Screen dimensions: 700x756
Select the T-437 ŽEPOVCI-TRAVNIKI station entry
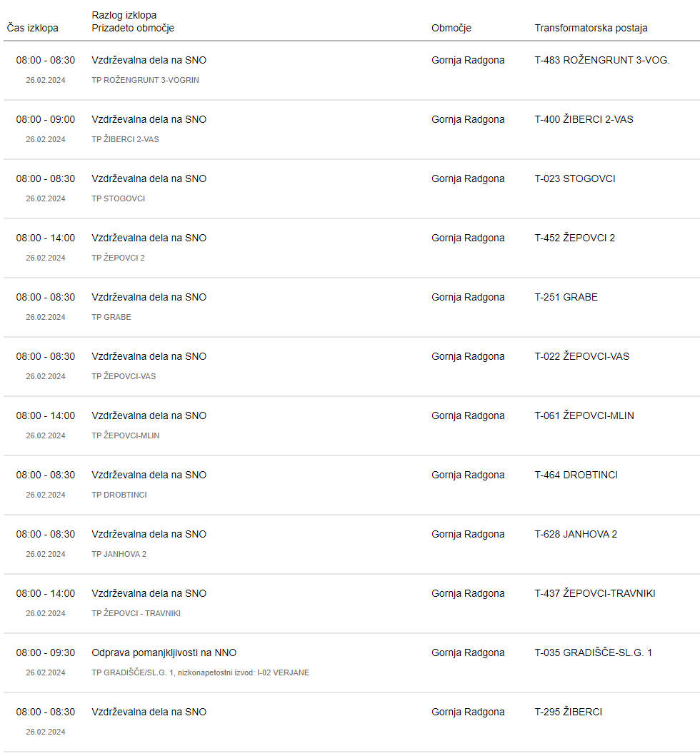pyautogui.click(x=595, y=593)
